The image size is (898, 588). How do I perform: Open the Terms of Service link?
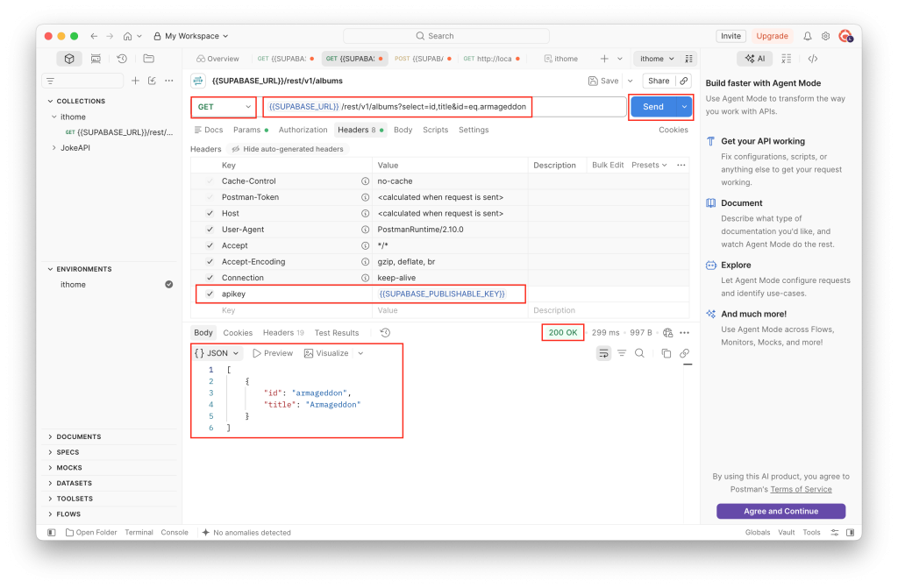(x=801, y=490)
